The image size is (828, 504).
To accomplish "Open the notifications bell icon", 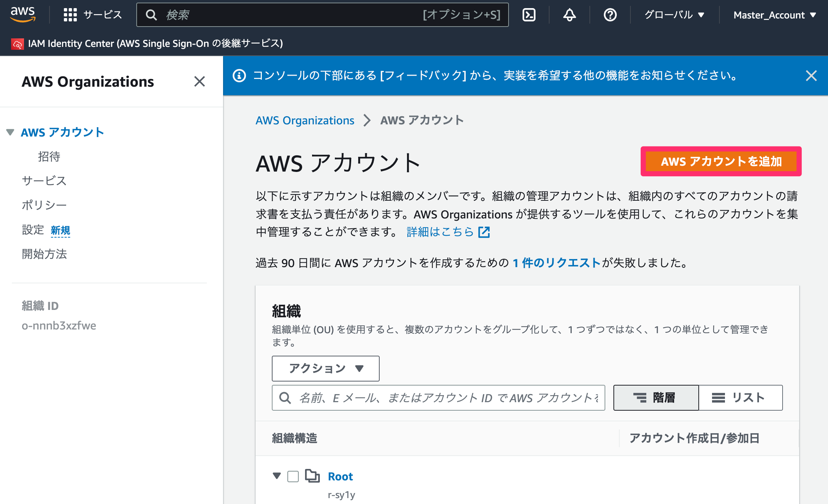I will pyautogui.click(x=569, y=15).
